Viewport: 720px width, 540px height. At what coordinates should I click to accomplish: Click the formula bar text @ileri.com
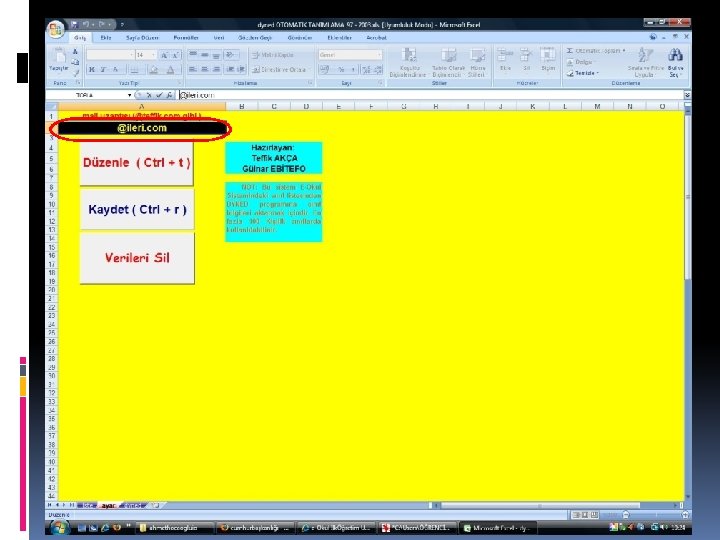[197, 95]
